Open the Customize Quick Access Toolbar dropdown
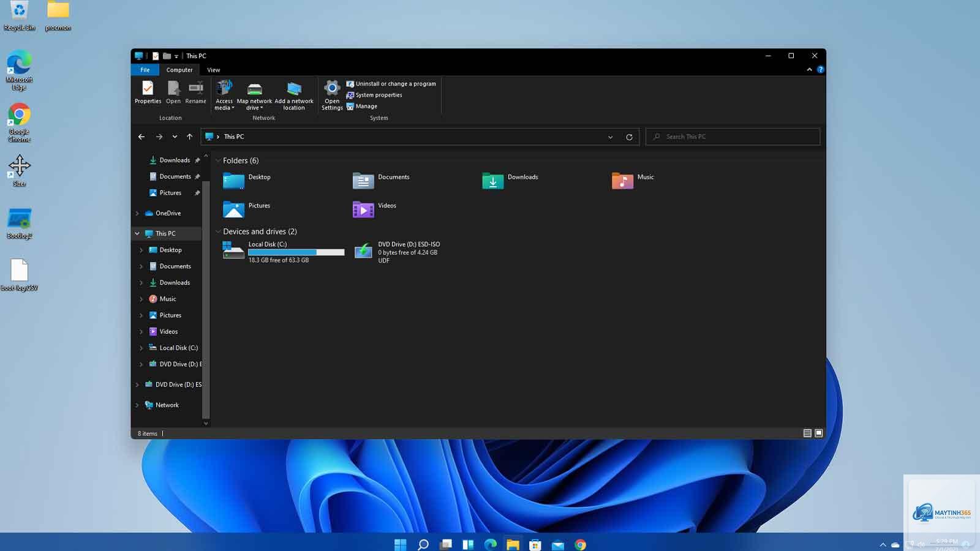Screen dimensions: 980x551 176,56
